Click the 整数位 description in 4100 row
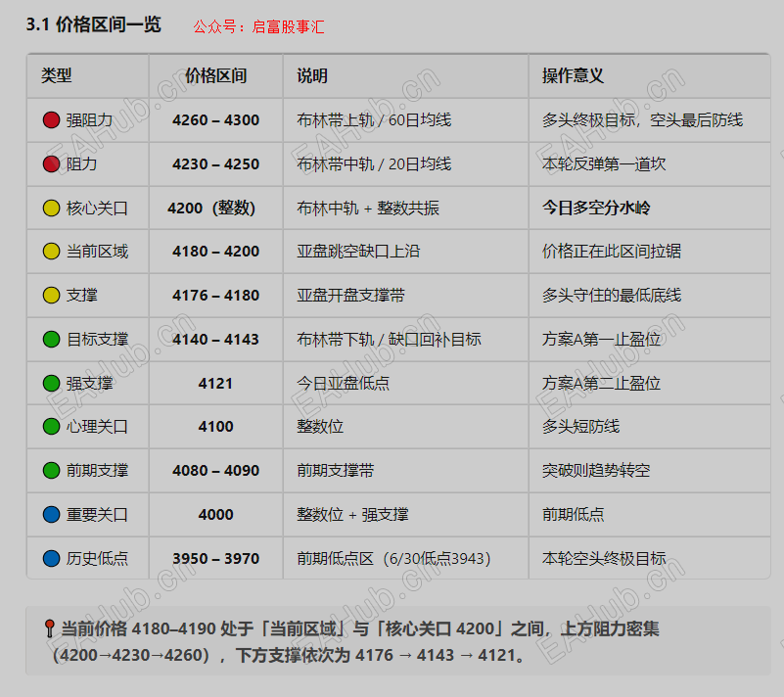Image resolution: width=784 pixels, height=697 pixels. (320, 427)
